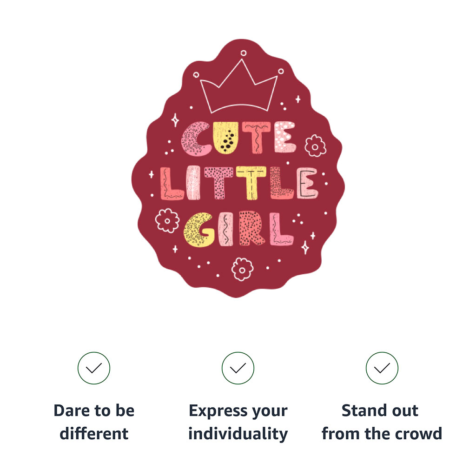Viewport: 476px width, 476px height.
Task: Click the checkmark above Dare to be different
Action: [94, 368]
